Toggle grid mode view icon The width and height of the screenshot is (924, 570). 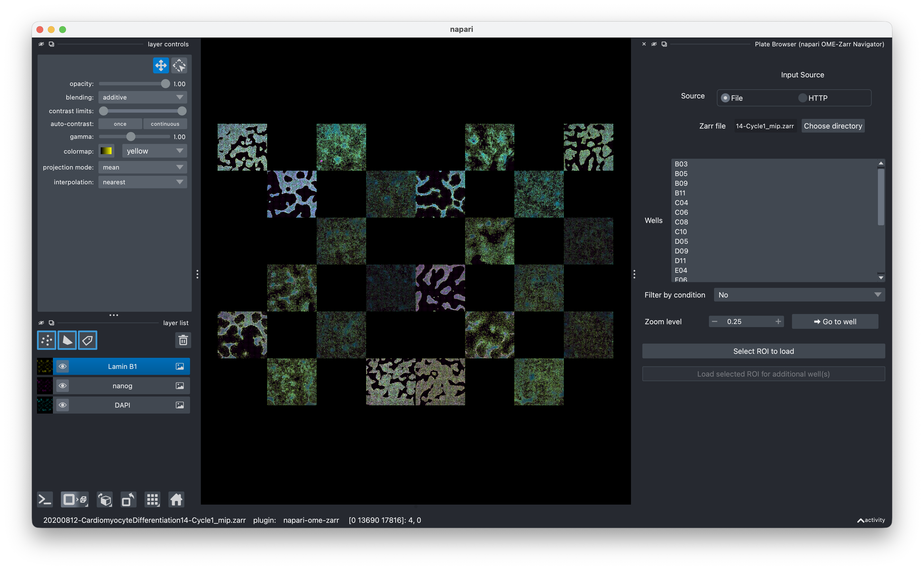pyautogui.click(x=153, y=500)
